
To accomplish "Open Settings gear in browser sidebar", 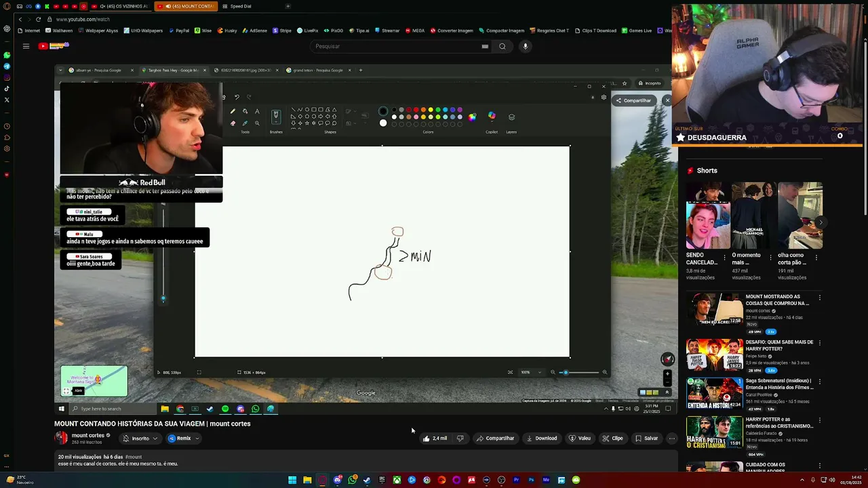I will coord(7,148).
